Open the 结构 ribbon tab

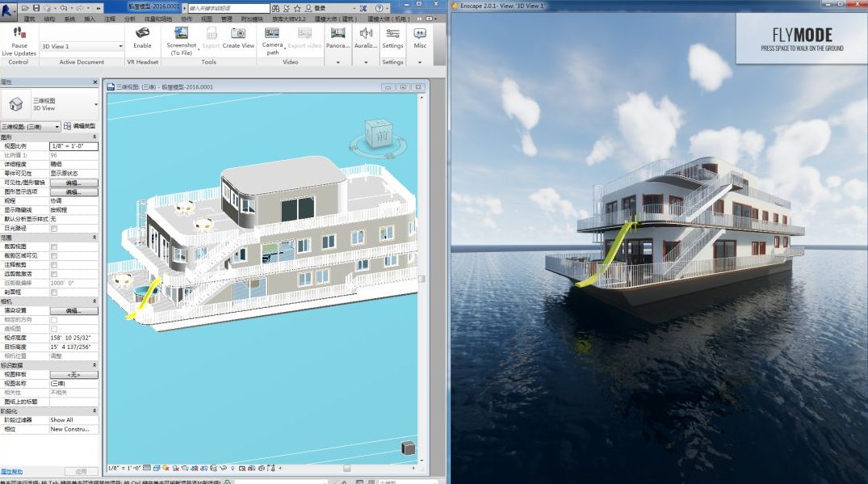pyautogui.click(x=49, y=19)
